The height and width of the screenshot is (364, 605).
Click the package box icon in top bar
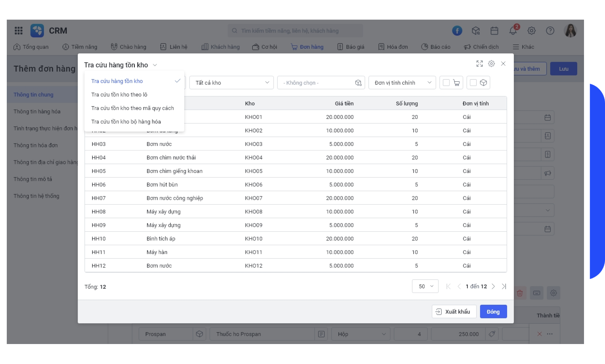476,31
